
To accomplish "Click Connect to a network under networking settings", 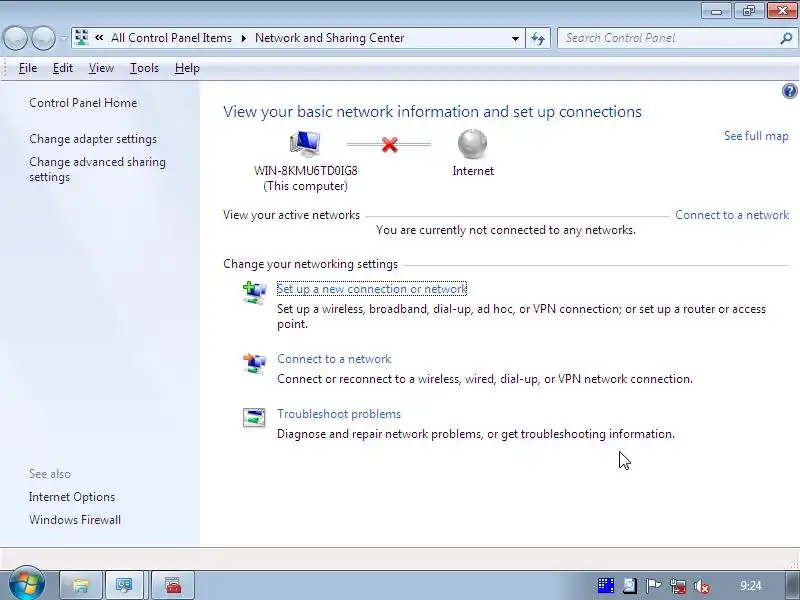I will click(x=334, y=359).
